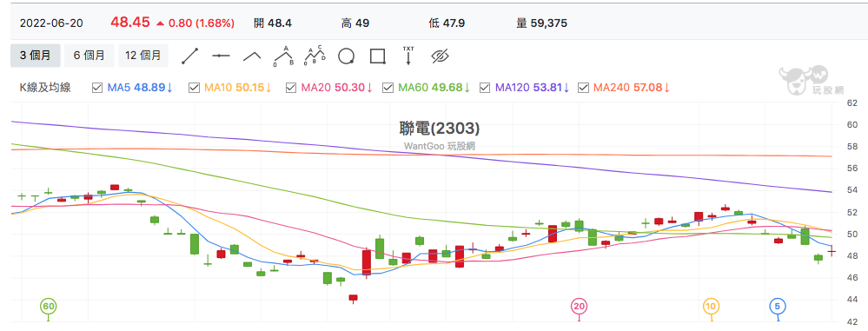
Task: Click the low price 低 47.9
Action: click(x=447, y=23)
